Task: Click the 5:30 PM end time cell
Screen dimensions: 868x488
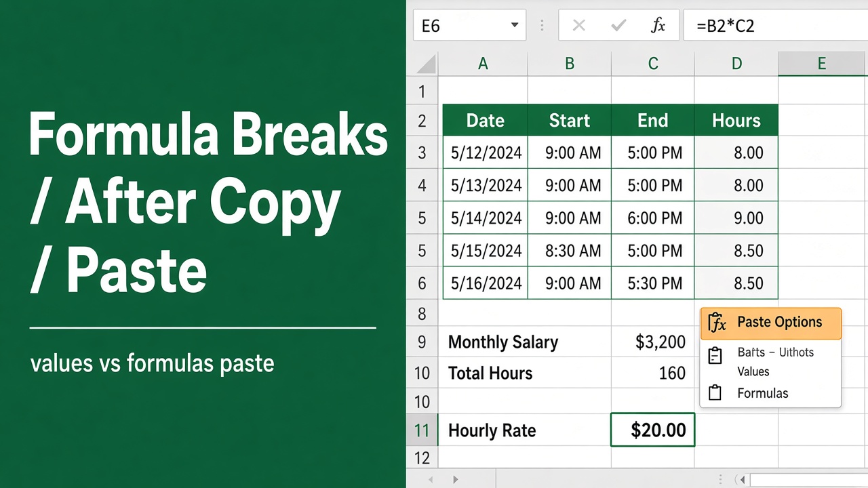Action: [x=653, y=283]
